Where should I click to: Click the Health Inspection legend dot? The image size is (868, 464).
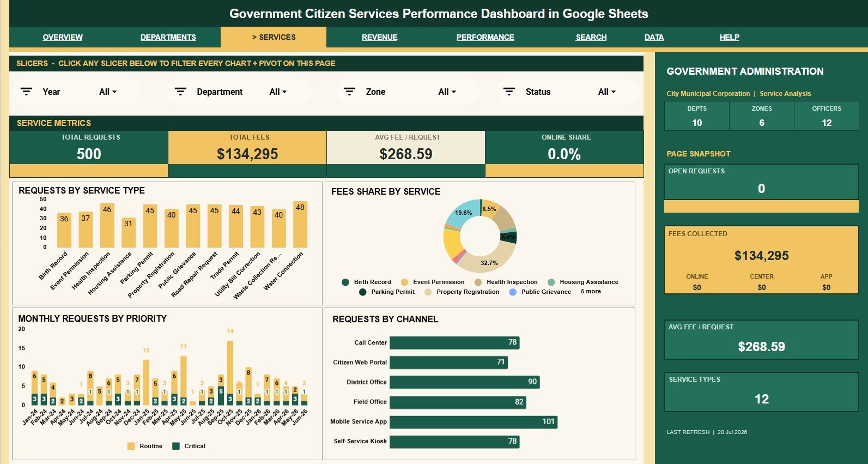pyautogui.click(x=478, y=282)
